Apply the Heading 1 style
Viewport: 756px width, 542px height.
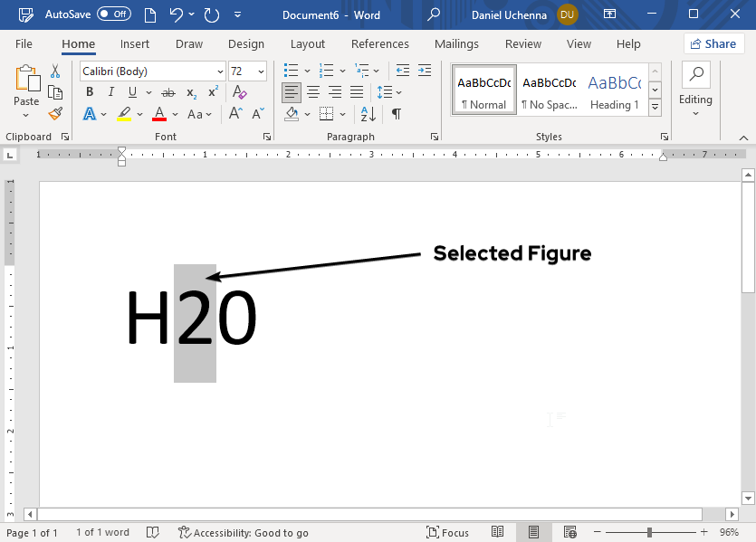(x=615, y=90)
